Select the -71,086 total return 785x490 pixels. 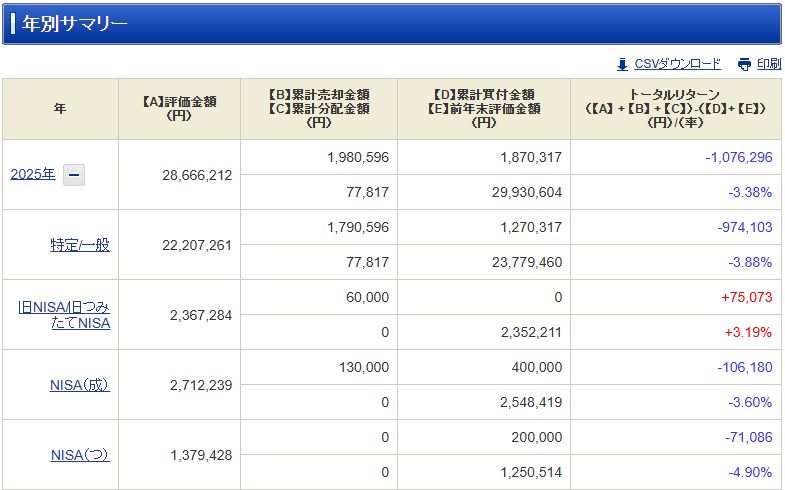[x=748, y=437]
